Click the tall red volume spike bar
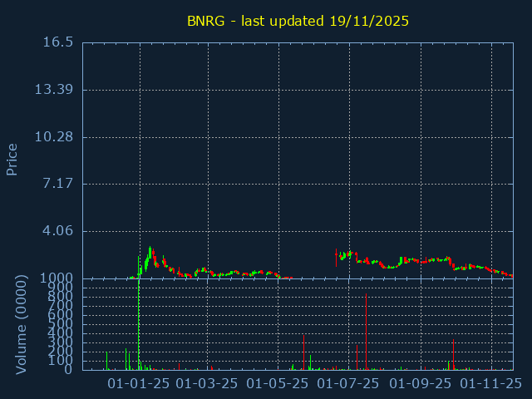Screen dimensions: 532x399 (366, 332)
